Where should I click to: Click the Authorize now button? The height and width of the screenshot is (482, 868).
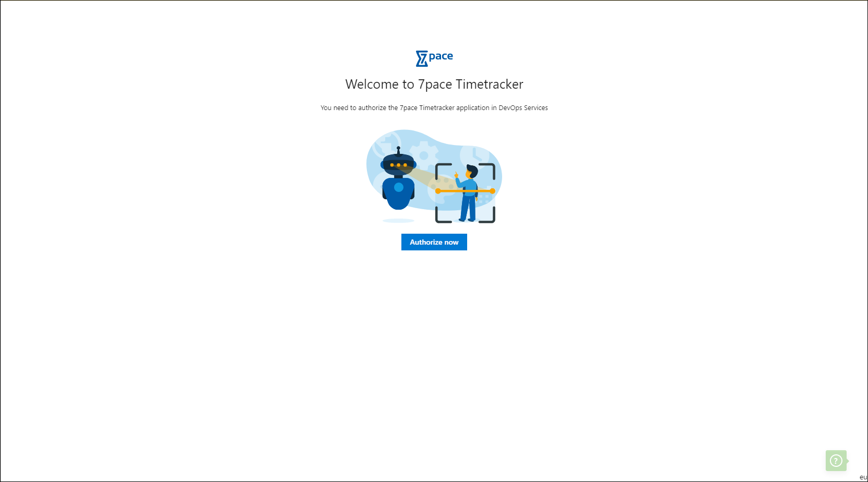[434, 242]
